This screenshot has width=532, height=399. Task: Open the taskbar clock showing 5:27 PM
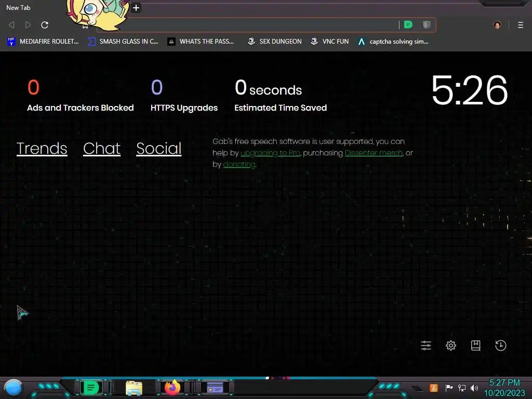coord(504,388)
